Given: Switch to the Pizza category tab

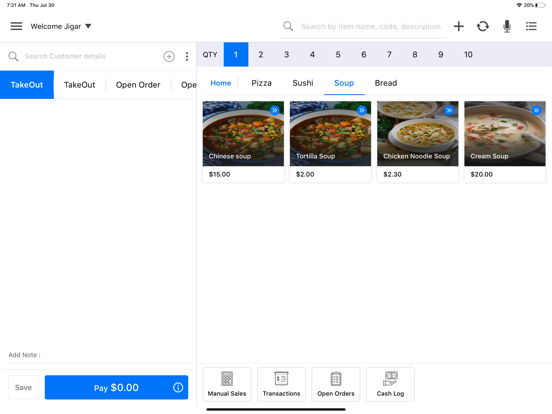Looking at the screenshot, I should (x=261, y=83).
